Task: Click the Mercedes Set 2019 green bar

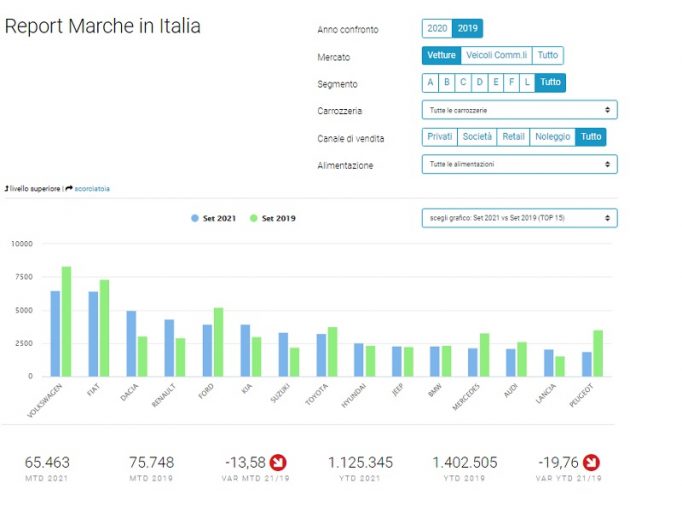Action: pyautogui.click(x=484, y=355)
